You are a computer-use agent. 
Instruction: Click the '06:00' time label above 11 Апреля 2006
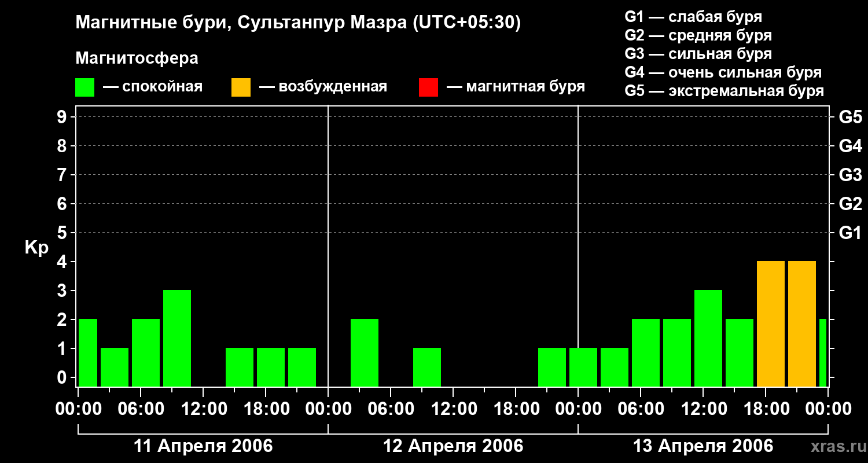point(141,409)
